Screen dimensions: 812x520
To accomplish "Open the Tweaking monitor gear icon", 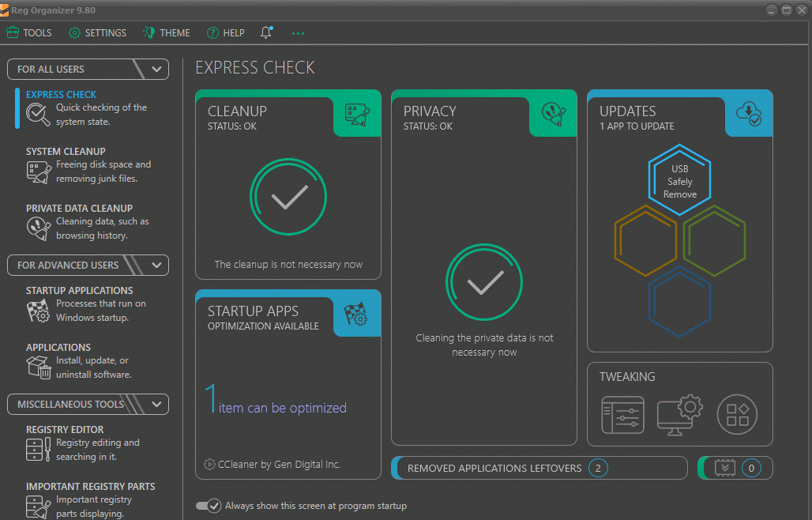I will pos(679,415).
